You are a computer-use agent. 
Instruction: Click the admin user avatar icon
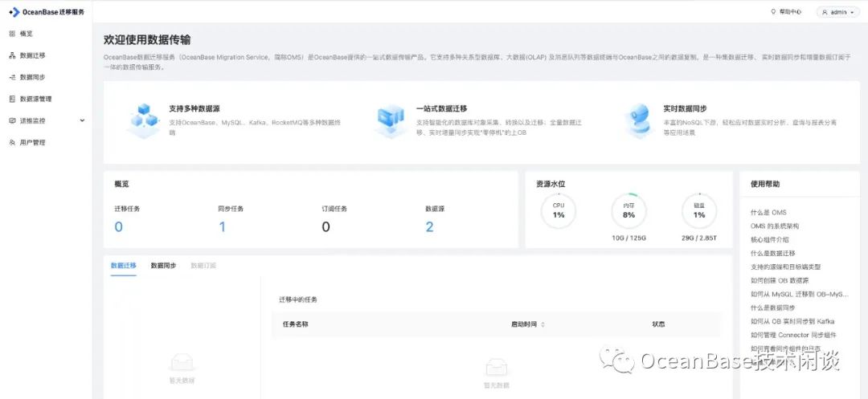[825, 12]
